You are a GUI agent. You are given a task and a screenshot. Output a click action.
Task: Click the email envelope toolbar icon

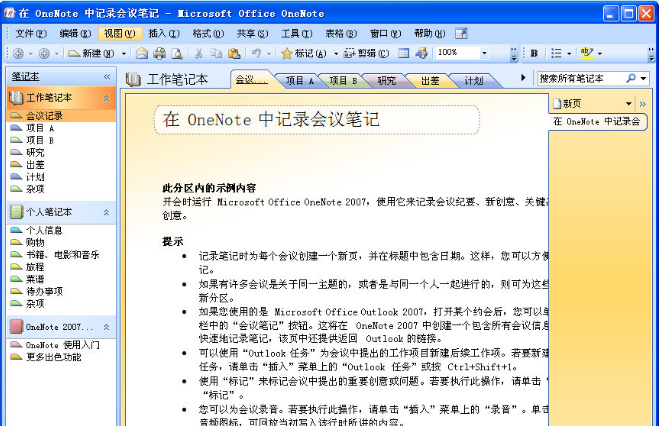pyautogui.click(x=142, y=53)
